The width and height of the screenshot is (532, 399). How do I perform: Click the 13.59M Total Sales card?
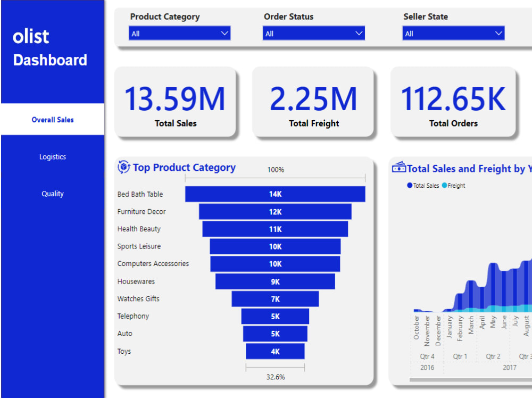pos(176,101)
